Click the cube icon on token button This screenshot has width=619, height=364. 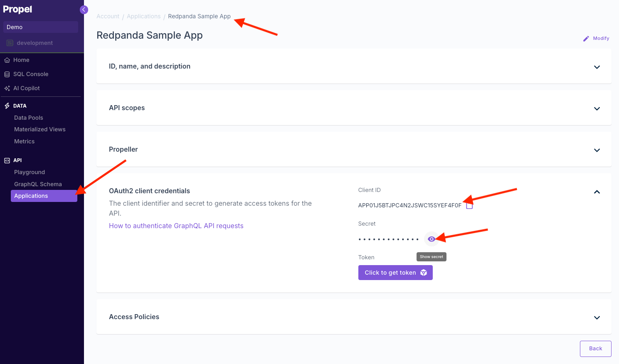(x=424, y=273)
